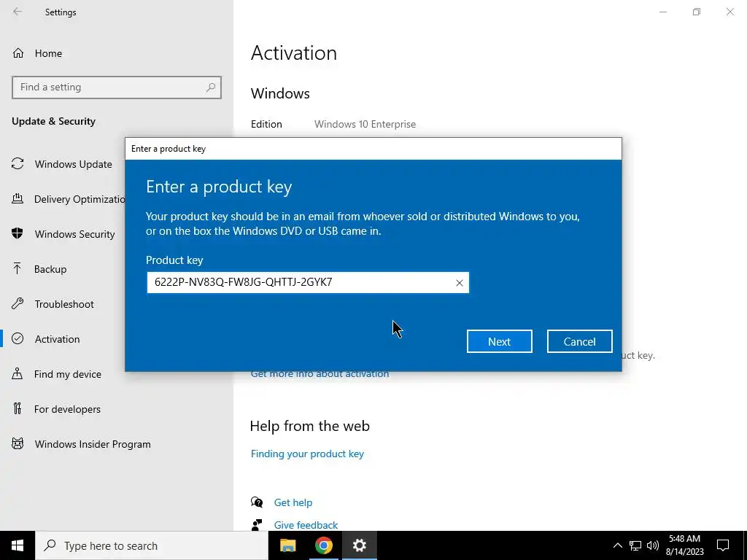Click the Windows Insider cat icon
747x560 pixels.
tap(18, 443)
